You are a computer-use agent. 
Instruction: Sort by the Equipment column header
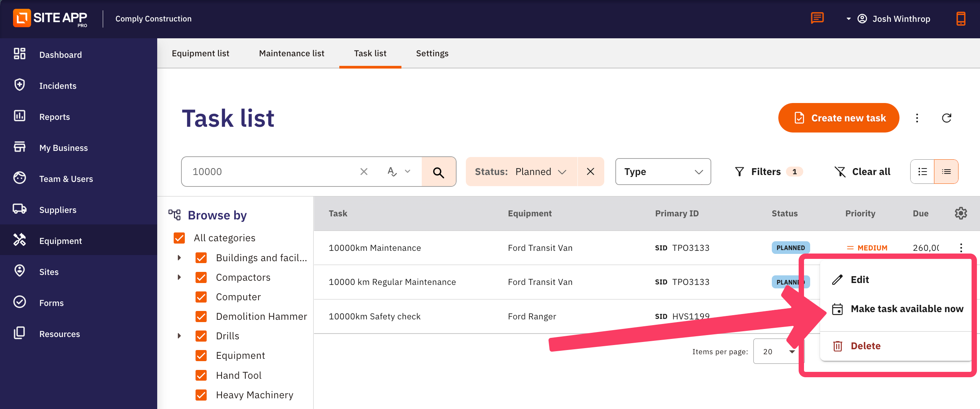point(529,213)
